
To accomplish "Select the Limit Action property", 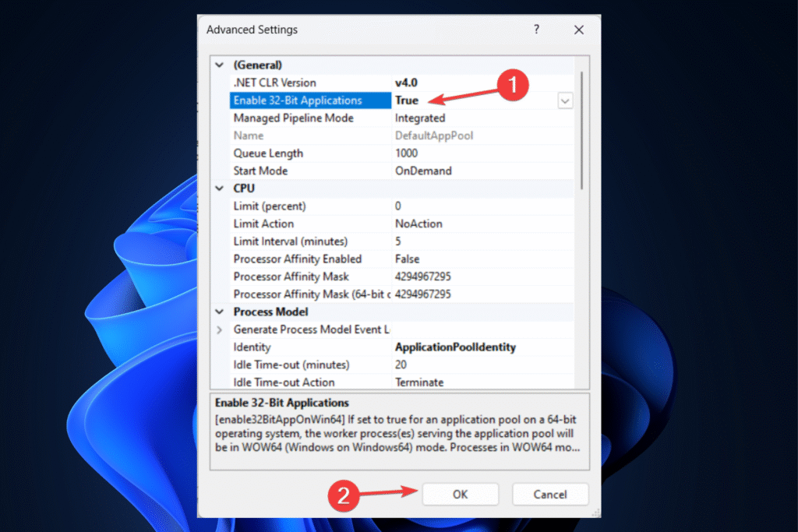I will click(x=263, y=224).
